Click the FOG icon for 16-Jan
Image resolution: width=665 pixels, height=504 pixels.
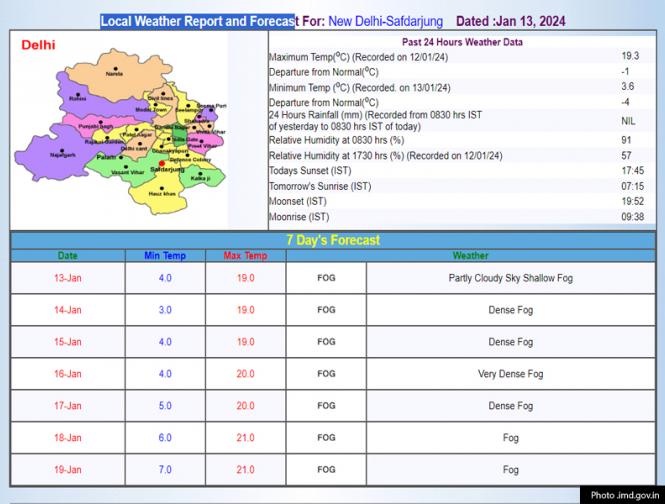click(326, 374)
